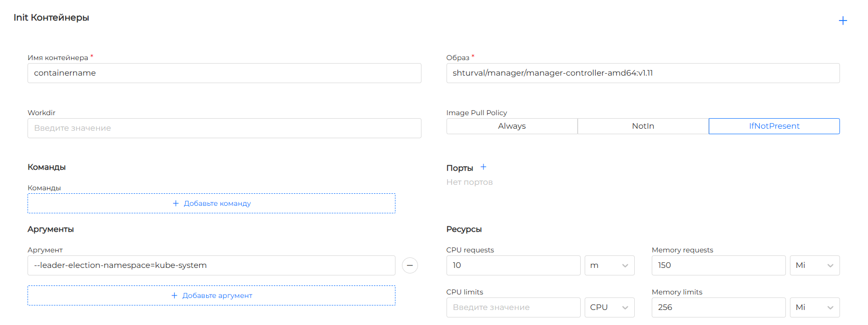Click into the Workdir input field
868x325 pixels.
point(224,128)
